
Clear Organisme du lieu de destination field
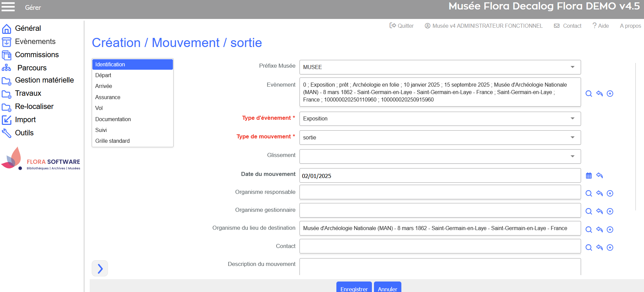[x=599, y=229]
